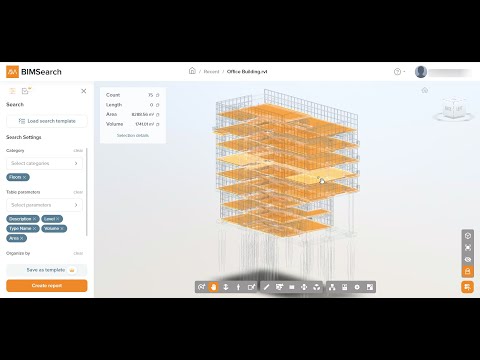Copy the Length value
The height and width of the screenshot is (360, 480).
pyautogui.click(x=158, y=105)
